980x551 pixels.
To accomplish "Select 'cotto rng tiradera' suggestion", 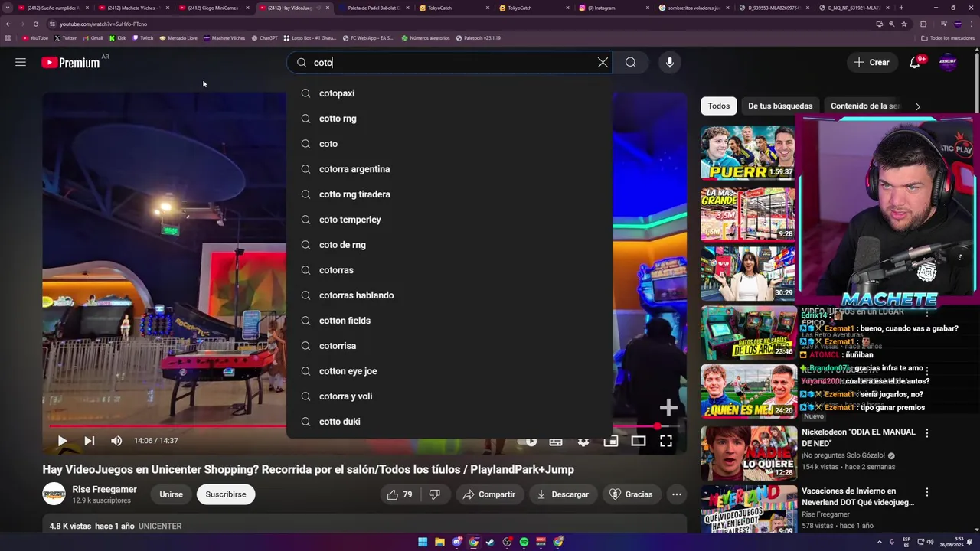I will 449,194.
